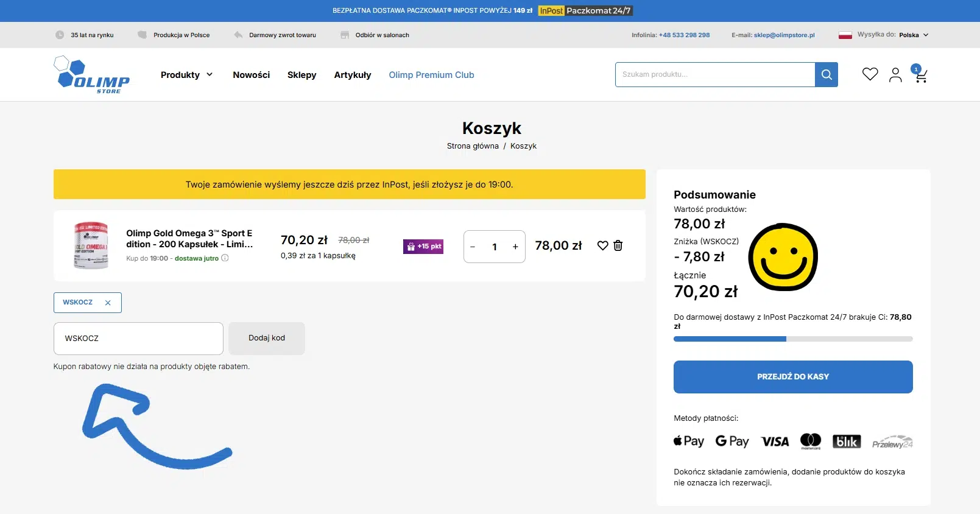The image size is (980, 514).
Task: Click the search magnifier button
Action: (827, 74)
